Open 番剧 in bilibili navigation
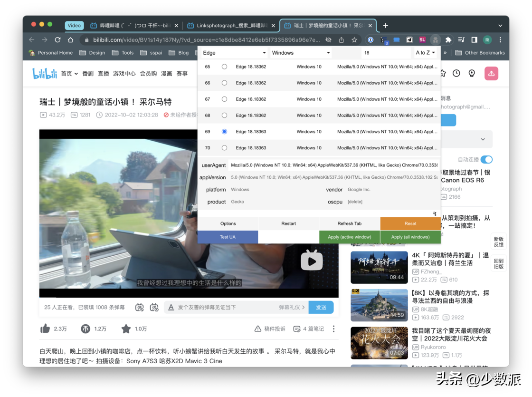This screenshot has width=532, height=397. [88, 74]
